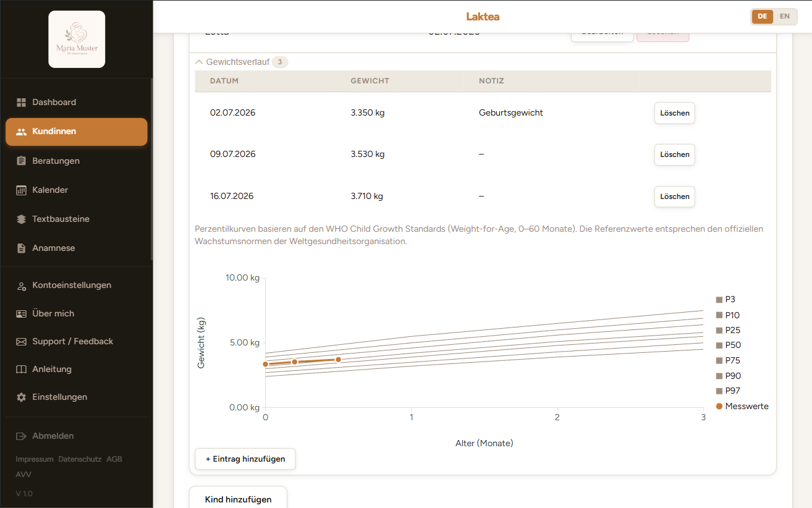Go to Einstellungen in the sidebar
Viewport: 812px width, 508px height.
pos(77,397)
